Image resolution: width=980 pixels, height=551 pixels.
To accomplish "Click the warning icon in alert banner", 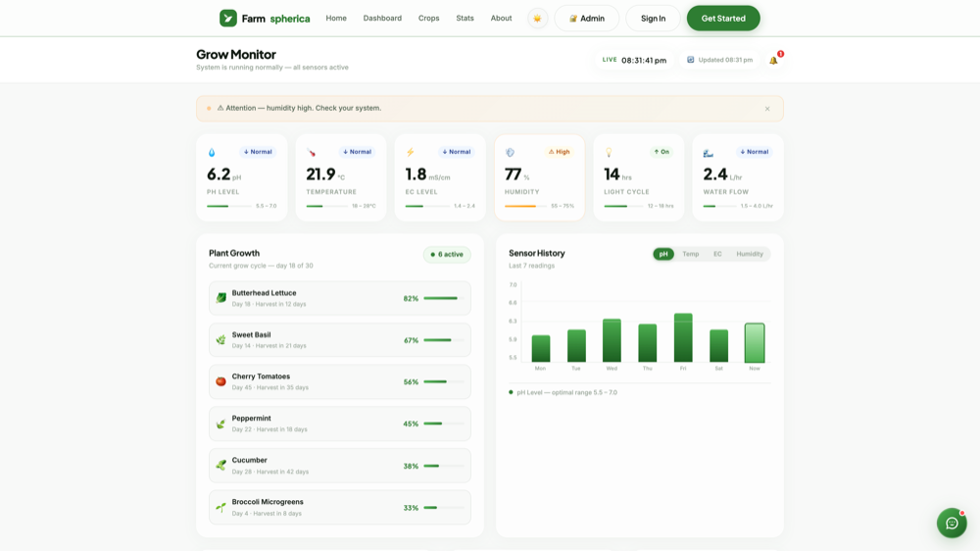I will tap(220, 108).
